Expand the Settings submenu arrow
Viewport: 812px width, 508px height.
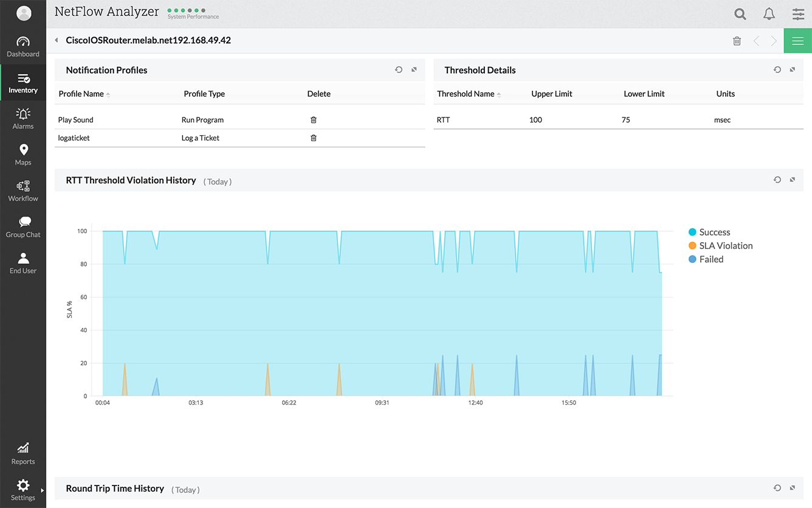42,490
